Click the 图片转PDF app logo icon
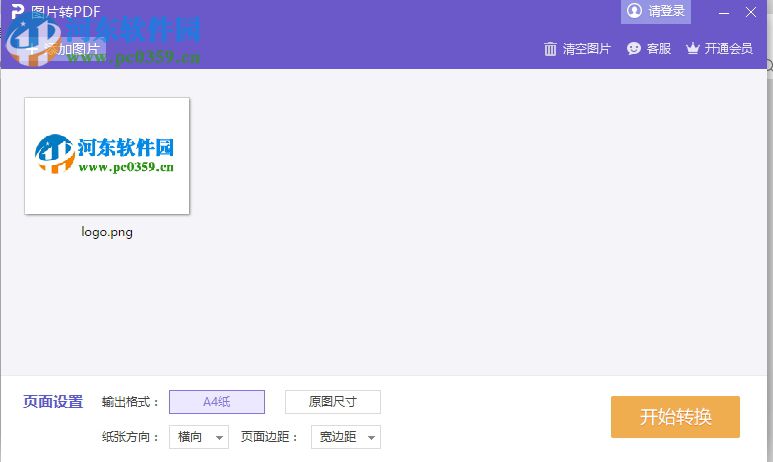 point(17,11)
